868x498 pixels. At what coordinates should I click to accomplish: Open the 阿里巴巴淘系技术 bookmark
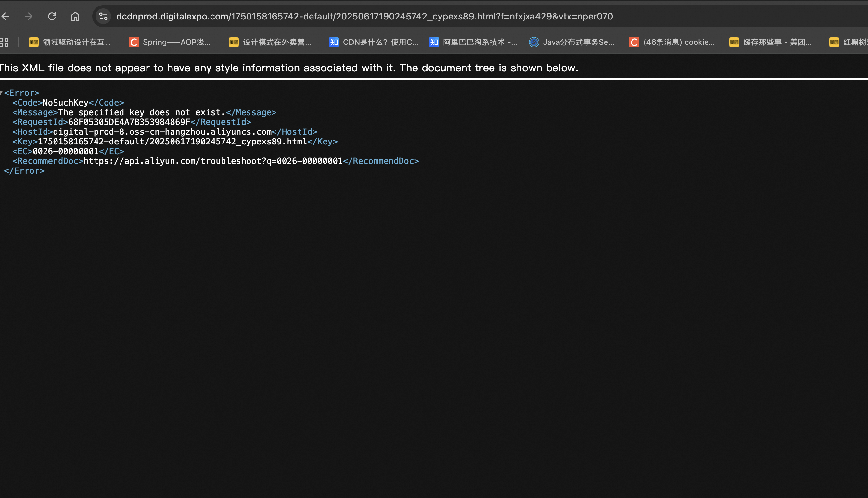click(x=473, y=42)
